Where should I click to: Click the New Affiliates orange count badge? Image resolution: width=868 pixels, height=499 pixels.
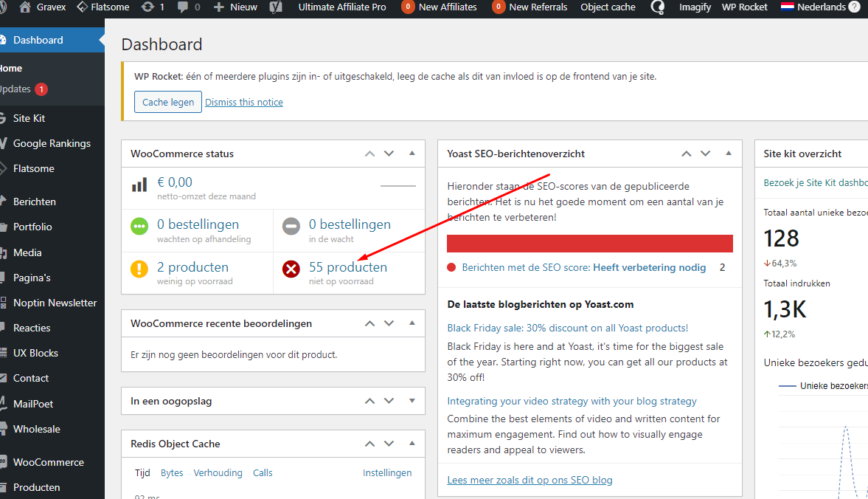[408, 7]
